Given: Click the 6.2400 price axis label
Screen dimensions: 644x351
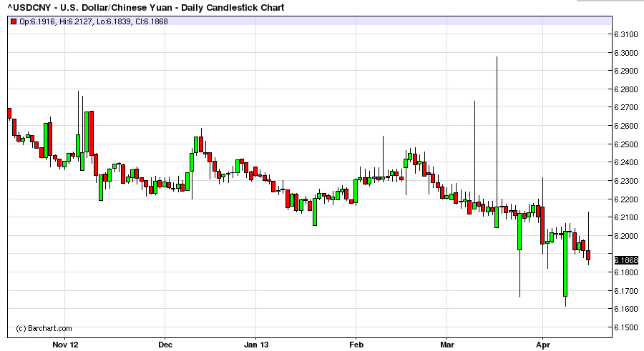Looking at the screenshot, I should click(x=626, y=162).
